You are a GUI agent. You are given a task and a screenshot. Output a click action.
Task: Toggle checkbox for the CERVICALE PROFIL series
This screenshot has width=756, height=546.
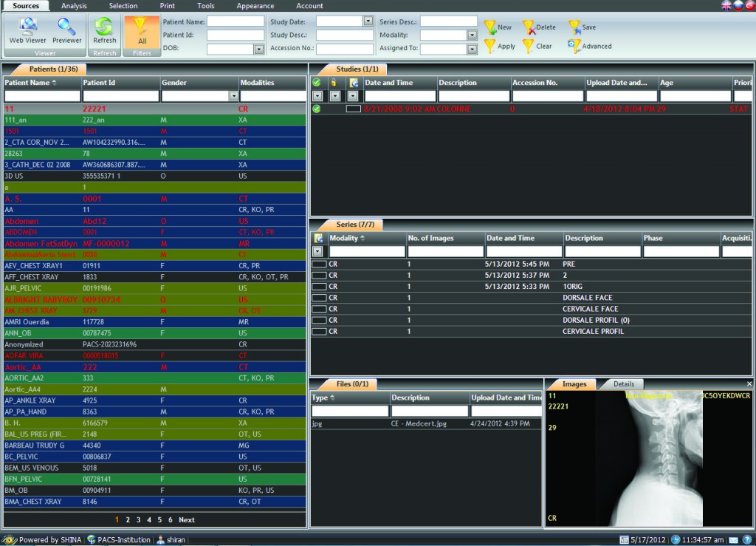pyautogui.click(x=319, y=332)
